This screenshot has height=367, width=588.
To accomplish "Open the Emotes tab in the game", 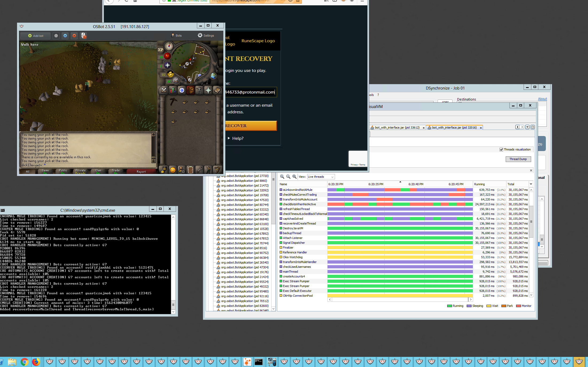I will (x=208, y=170).
